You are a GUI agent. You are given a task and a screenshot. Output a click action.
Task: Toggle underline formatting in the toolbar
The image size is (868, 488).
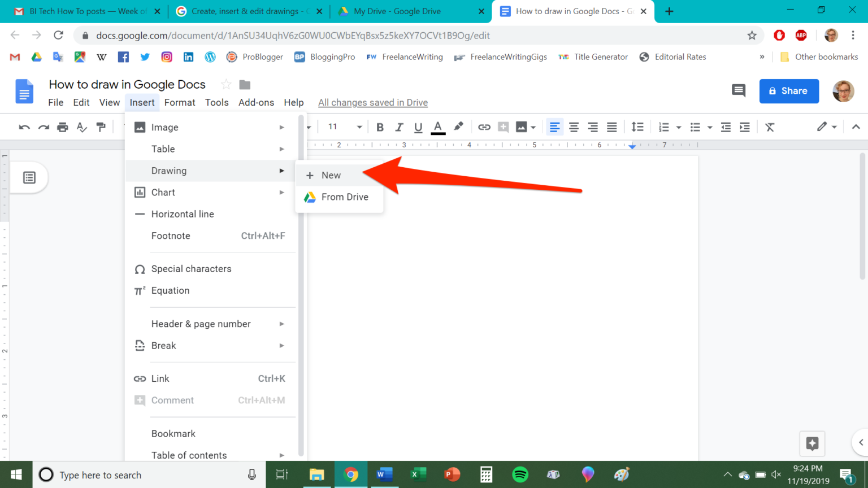click(x=418, y=127)
